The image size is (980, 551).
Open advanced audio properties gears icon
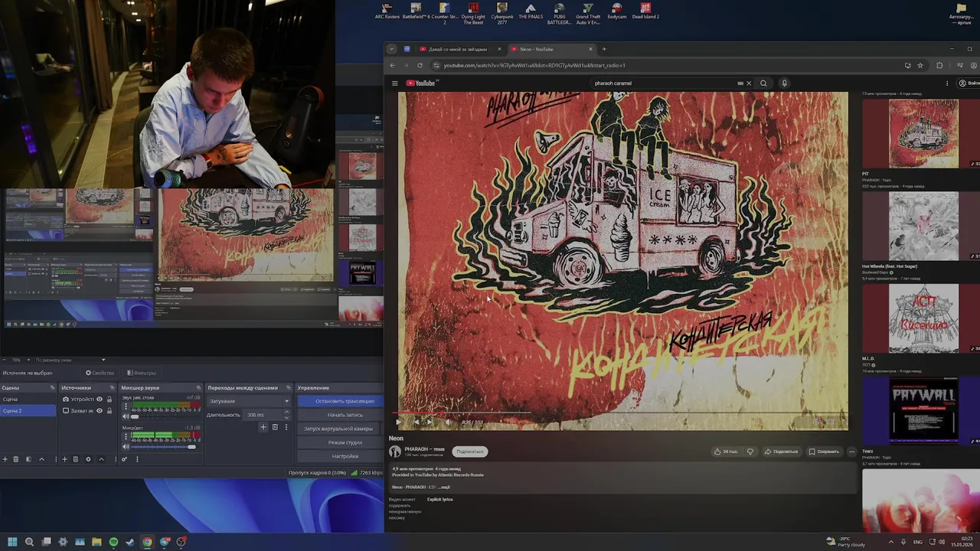124,459
